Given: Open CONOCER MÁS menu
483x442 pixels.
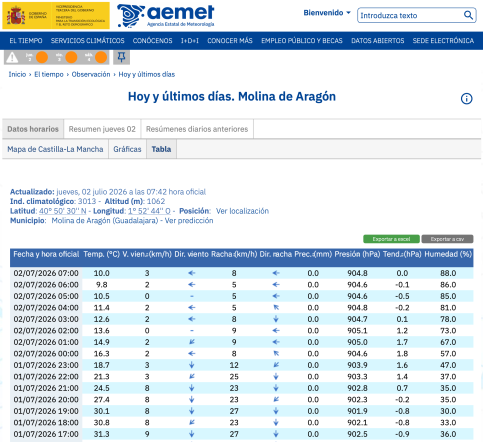Looking at the screenshot, I should click(x=230, y=41).
